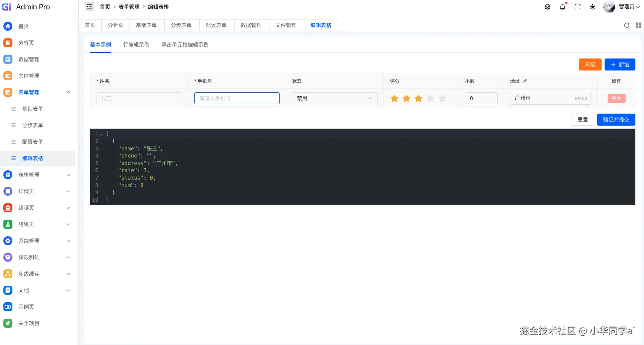Viewport: 644px width, 345px height.
Task: Click the 示例页 sidebar icon
Action: click(x=8, y=307)
